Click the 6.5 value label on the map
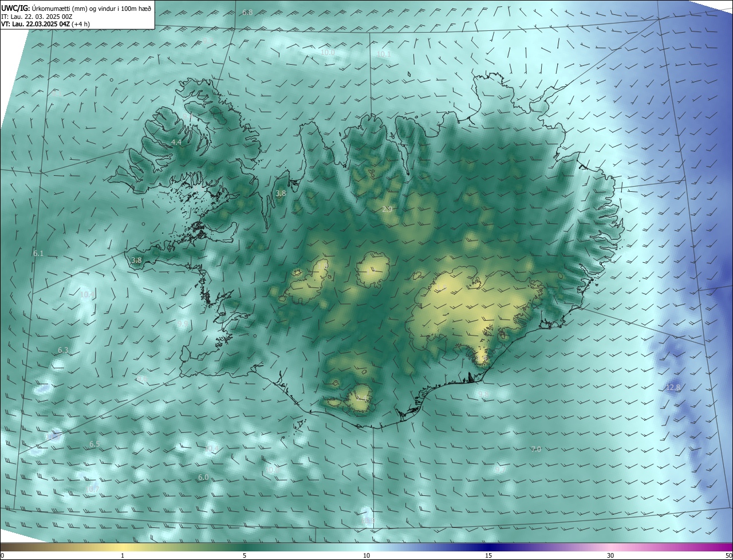This screenshot has width=733, height=560. [94, 444]
